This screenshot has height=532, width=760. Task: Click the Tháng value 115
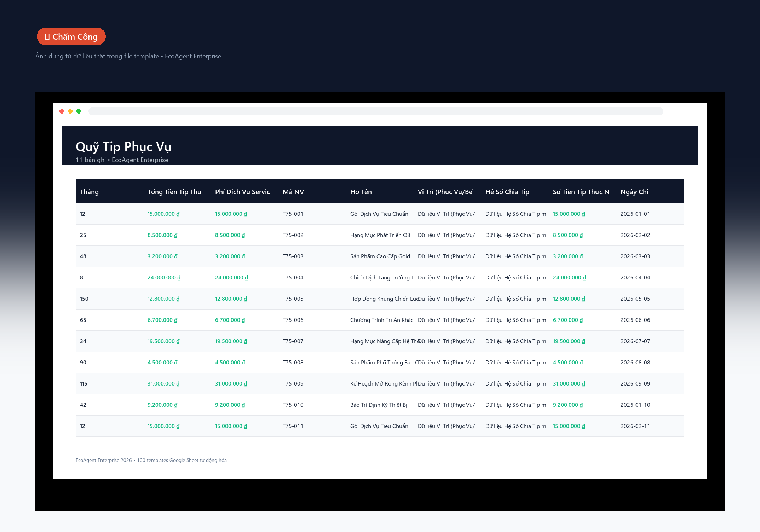84,383
